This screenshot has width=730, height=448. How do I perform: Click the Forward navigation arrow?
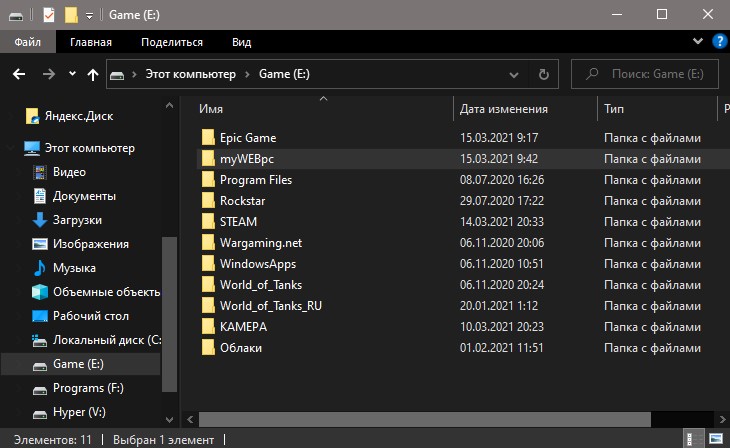click(x=48, y=74)
